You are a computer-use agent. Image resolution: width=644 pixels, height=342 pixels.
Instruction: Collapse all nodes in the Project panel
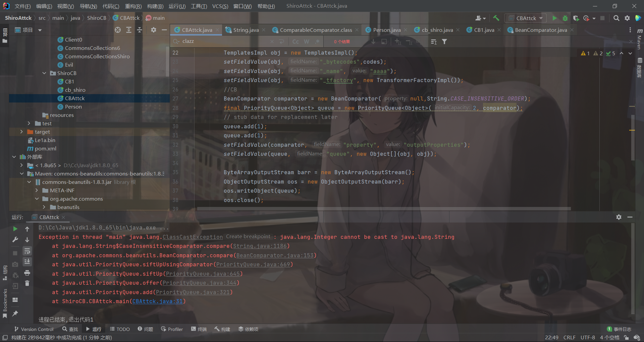(140, 30)
